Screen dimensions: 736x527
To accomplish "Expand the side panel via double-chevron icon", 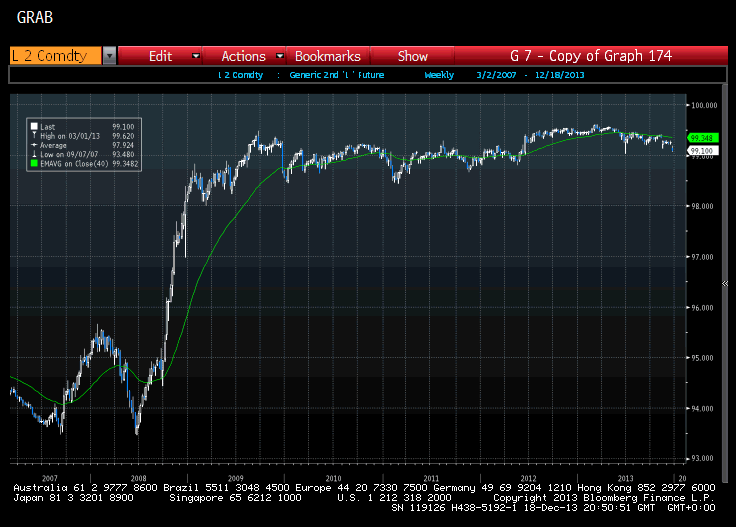I will coord(725,283).
